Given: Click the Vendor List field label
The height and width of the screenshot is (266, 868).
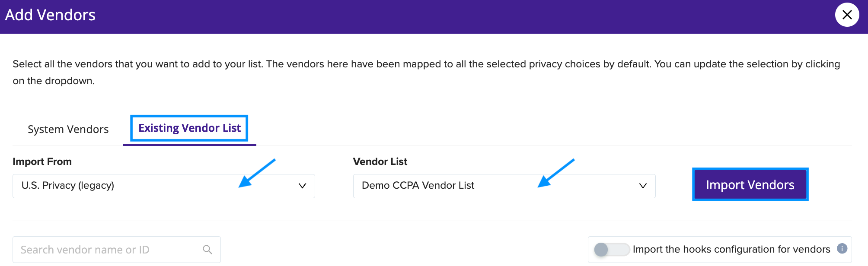Looking at the screenshot, I should pos(380,161).
